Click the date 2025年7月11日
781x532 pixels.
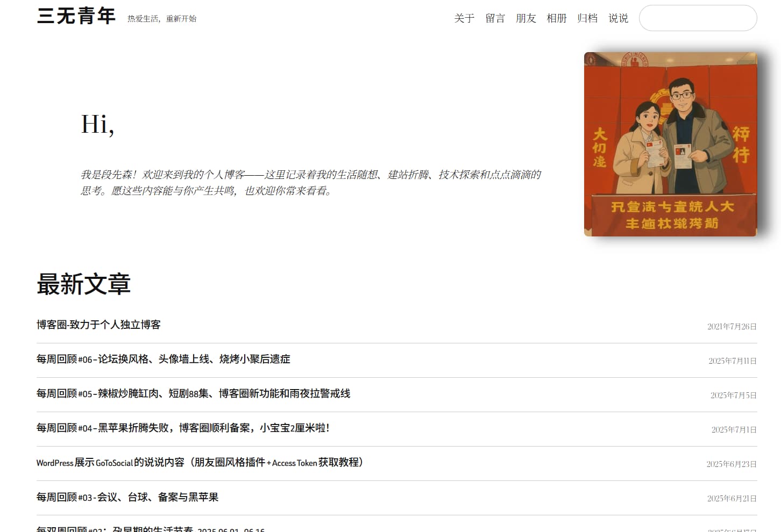[x=732, y=361]
